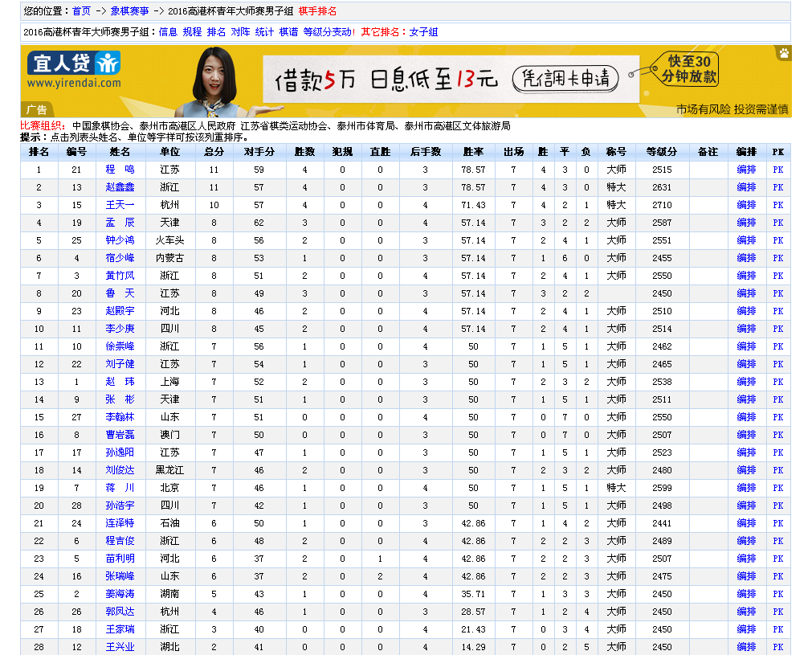The height and width of the screenshot is (655, 812).
Task: Sort table by 编号 column header
Action: (76, 152)
